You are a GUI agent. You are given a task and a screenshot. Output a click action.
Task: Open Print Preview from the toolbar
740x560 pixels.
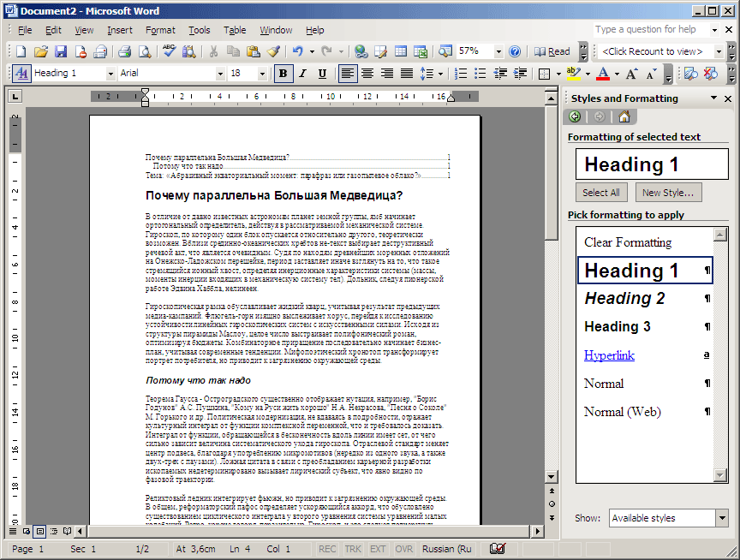tap(145, 51)
